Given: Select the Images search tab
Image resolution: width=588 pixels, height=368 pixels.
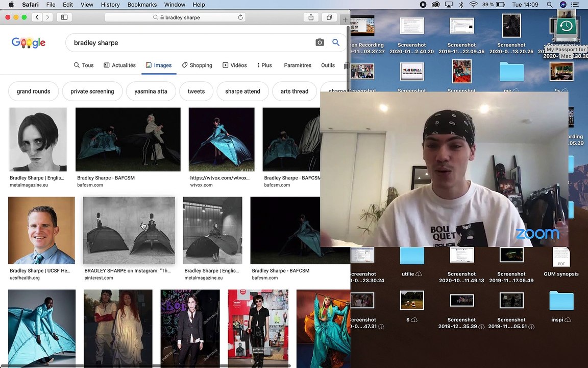Looking at the screenshot, I should tap(159, 65).
